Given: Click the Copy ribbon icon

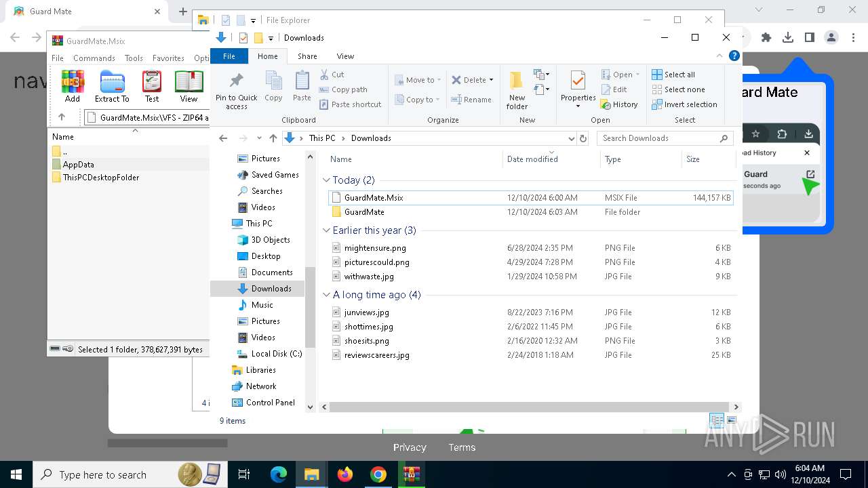Looking at the screenshot, I should 273,86.
